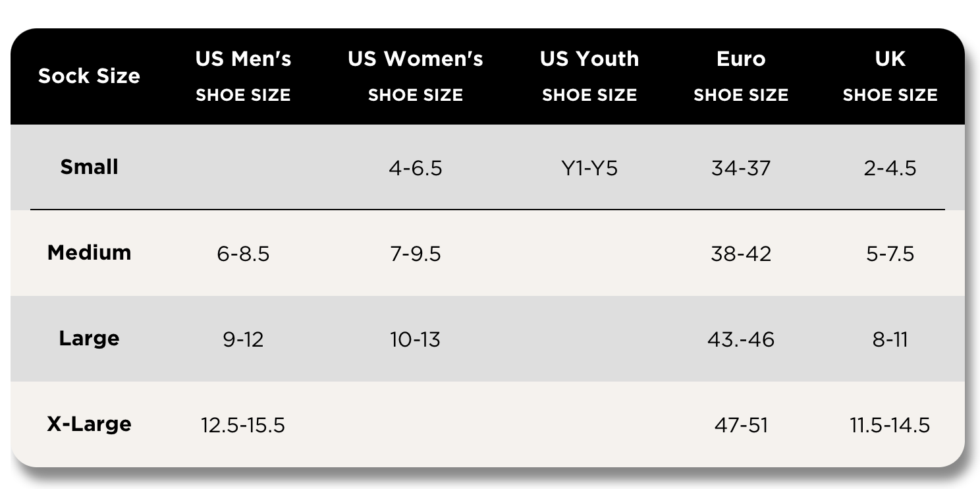Select the 43.-46 Euro size cell
The image size is (980, 489).
(x=741, y=340)
